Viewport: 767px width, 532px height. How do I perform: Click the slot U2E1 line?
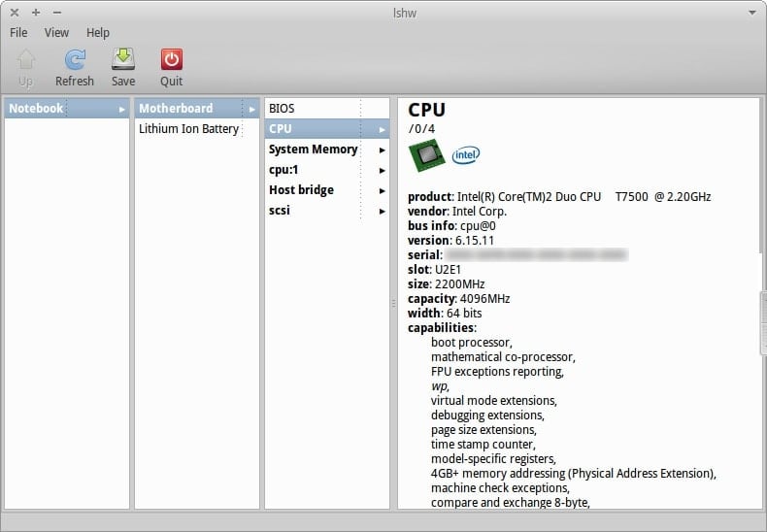[434, 270]
